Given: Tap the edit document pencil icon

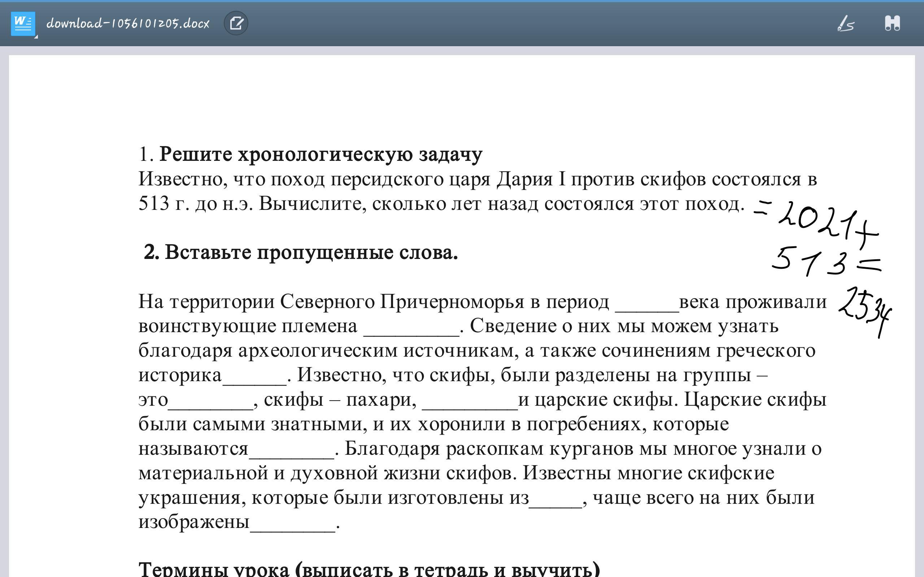Looking at the screenshot, I should (x=236, y=23).
